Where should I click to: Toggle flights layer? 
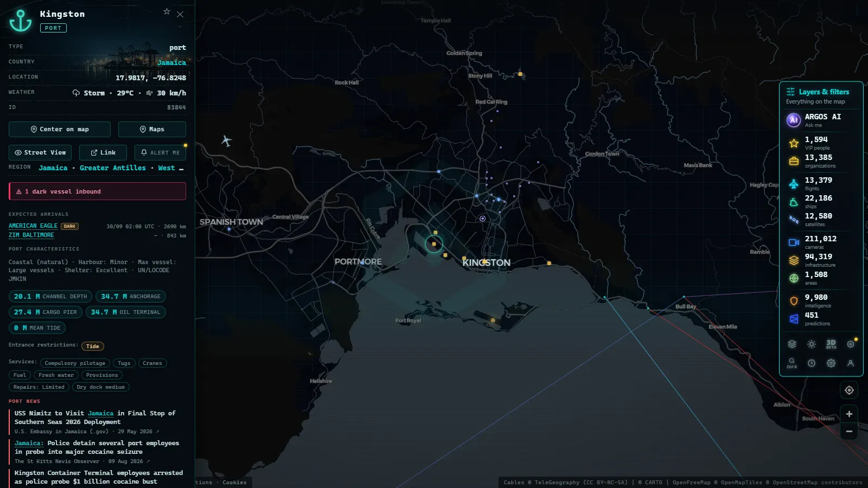click(x=821, y=184)
